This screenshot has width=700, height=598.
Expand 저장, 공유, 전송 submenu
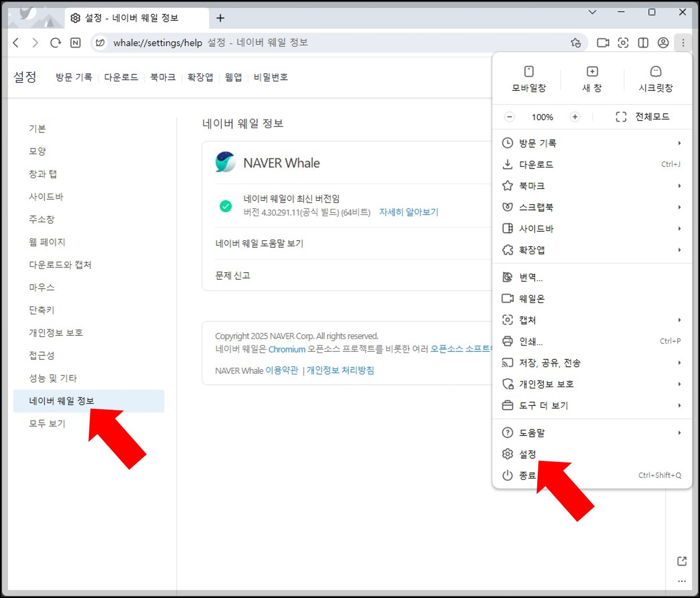click(592, 363)
